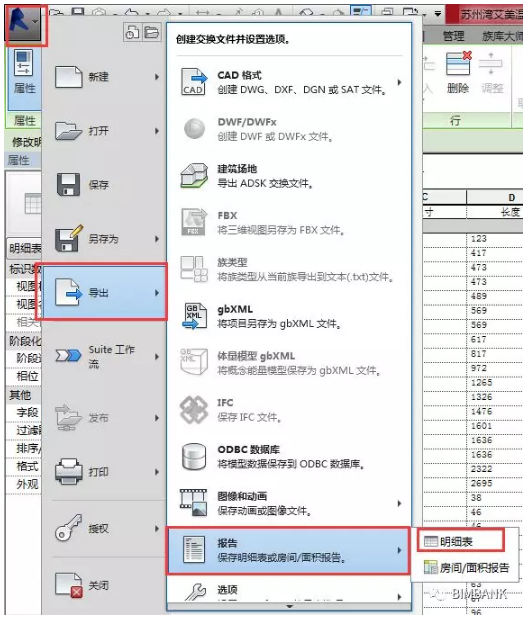
Task: Click the IFC export icon
Action: point(194,409)
